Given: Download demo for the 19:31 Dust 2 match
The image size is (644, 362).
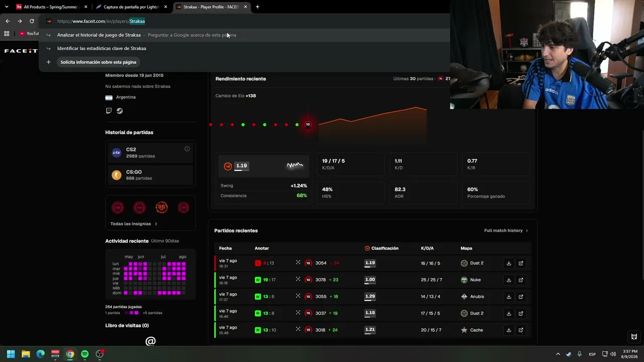Looking at the screenshot, I should [509, 263].
